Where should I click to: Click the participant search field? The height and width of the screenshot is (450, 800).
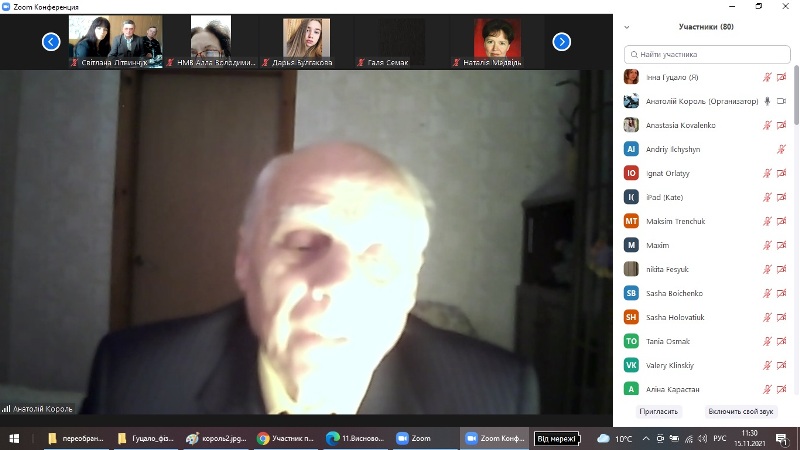click(x=707, y=54)
